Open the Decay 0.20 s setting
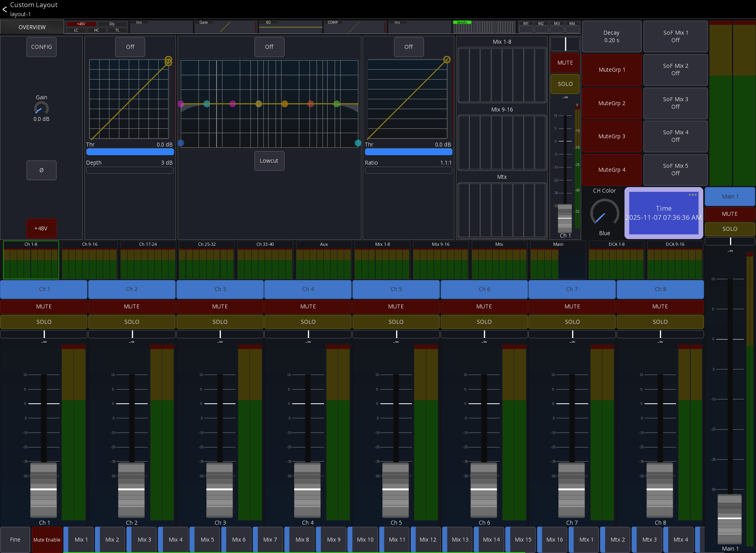 [x=612, y=37]
